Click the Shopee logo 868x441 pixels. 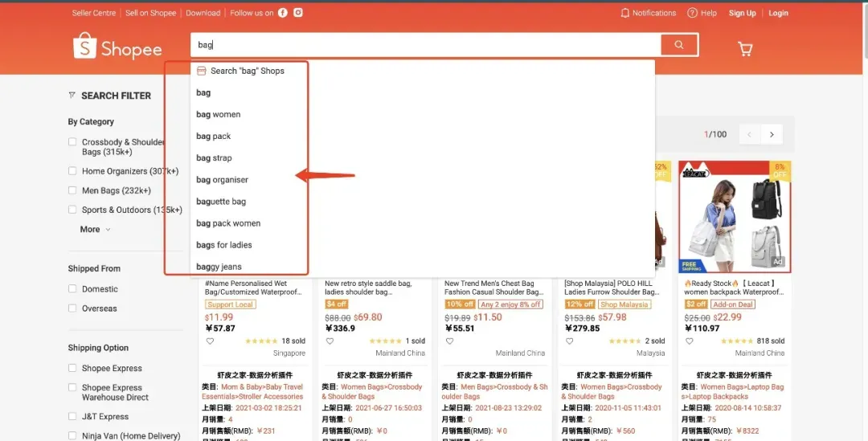117,47
